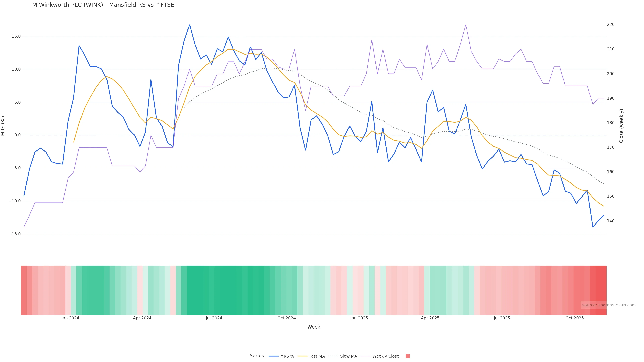
Task: Click the Week x-axis title
Action: click(x=313, y=327)
